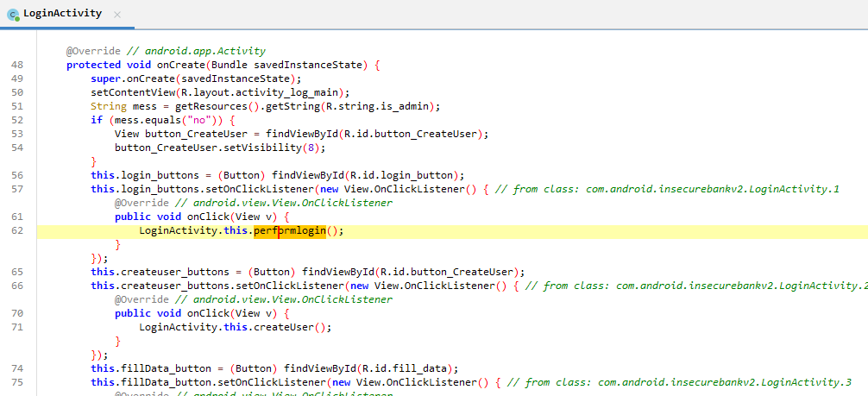This screenshot has width=868, height=396.
Task: Click createuser_buttons field on line 65
Action: [x=175, y=272]
